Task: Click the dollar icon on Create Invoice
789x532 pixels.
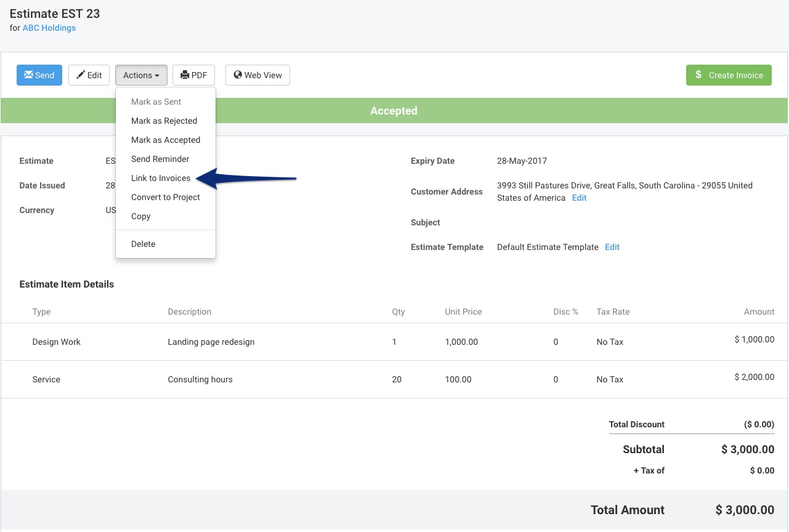Action: click(698, 75)
